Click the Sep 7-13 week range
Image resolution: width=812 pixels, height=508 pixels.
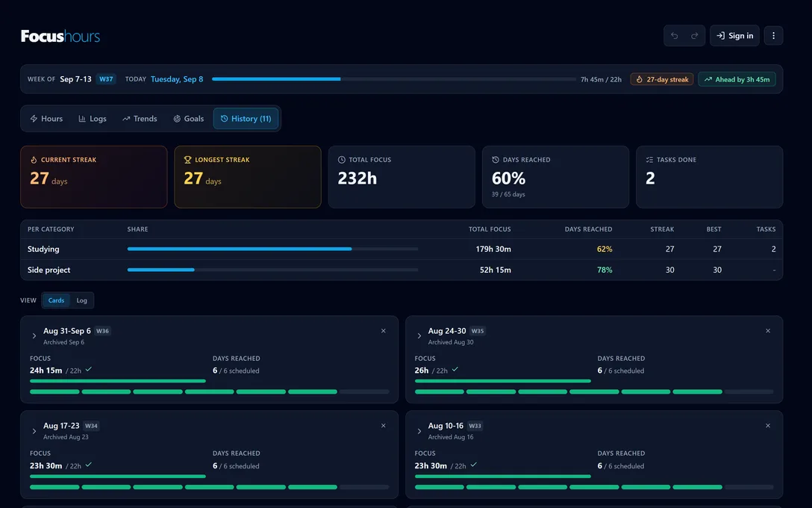coord(75,79)
